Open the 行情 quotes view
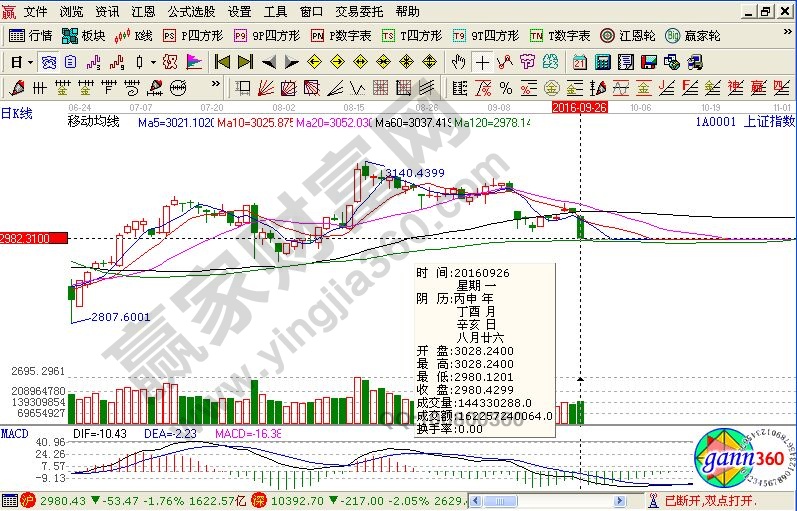797x511 pixels. [x=32, y=35]
